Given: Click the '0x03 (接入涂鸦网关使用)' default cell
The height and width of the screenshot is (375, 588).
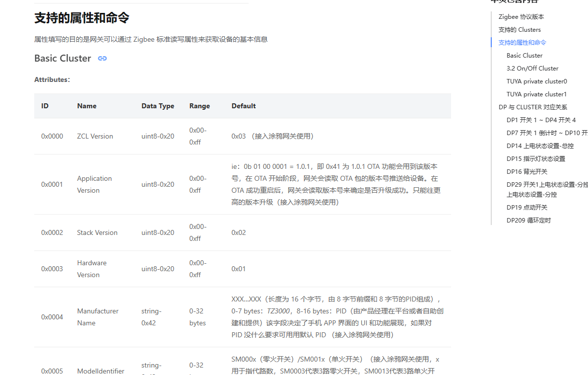Looking at the screenshot, I should pos(272,136).
